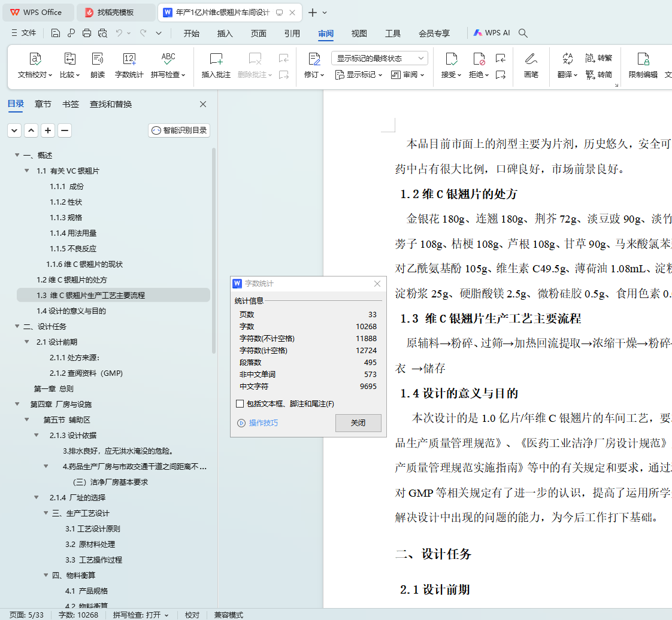Switch to the 找稻壳模板 tab
Image resolution: width=672 pixels, height=620 pixels.
116,13
